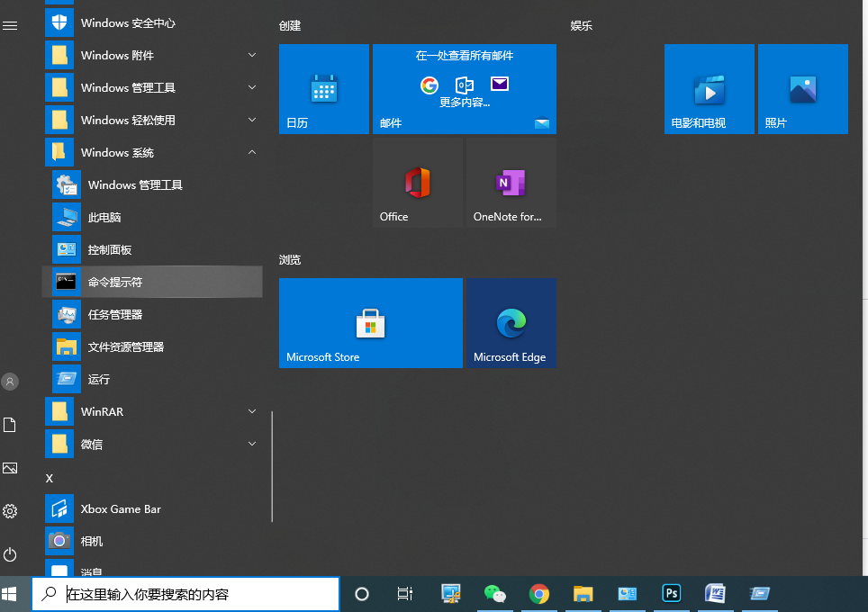
Task: Click the 创建 tile group heading
Action: pos(290,25)
